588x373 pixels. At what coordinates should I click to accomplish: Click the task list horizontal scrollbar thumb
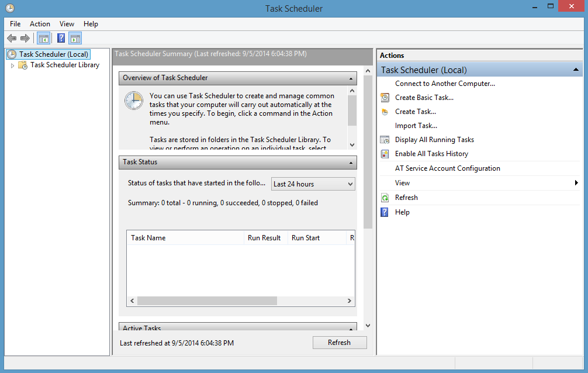(x=207, y=301)
